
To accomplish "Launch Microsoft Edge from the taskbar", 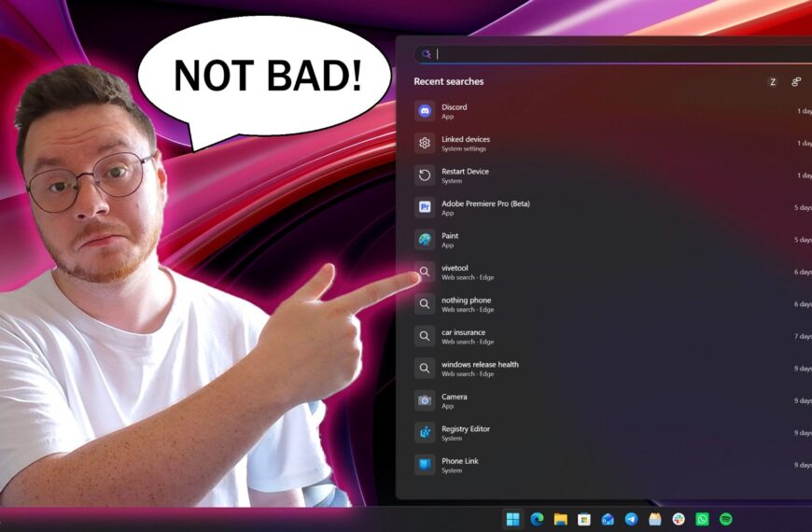I will (537, 519).
